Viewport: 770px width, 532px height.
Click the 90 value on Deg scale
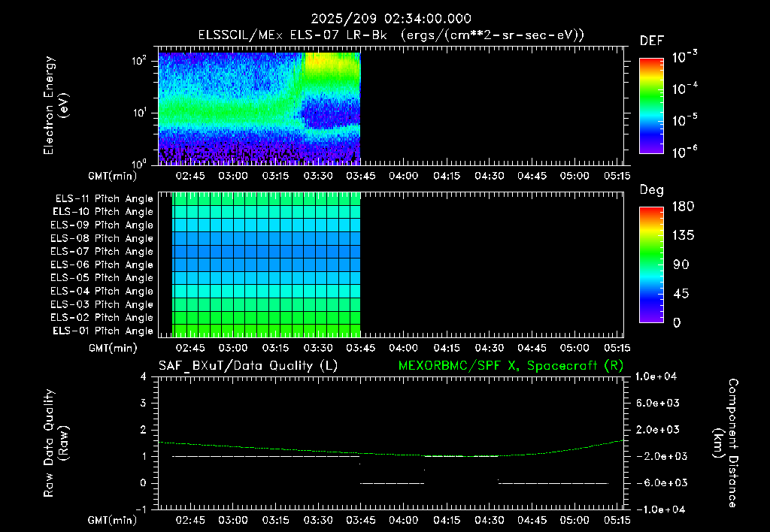coord(681,264)
